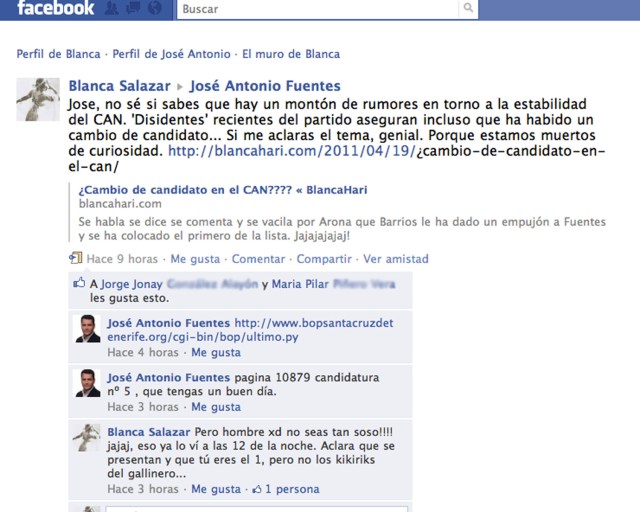Open the friend requests icon in header
640x512 pixels.
tap(111, 8)
